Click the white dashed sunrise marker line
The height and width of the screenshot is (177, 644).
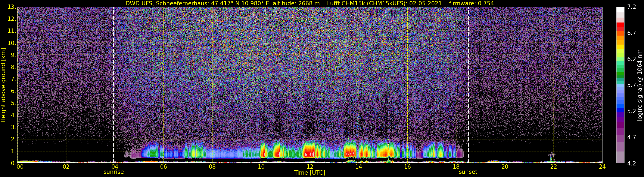click(114, 85)
